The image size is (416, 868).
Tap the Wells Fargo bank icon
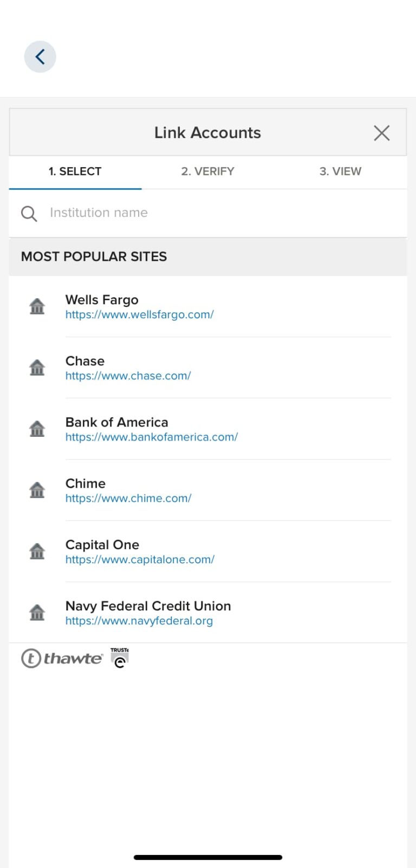37,306
